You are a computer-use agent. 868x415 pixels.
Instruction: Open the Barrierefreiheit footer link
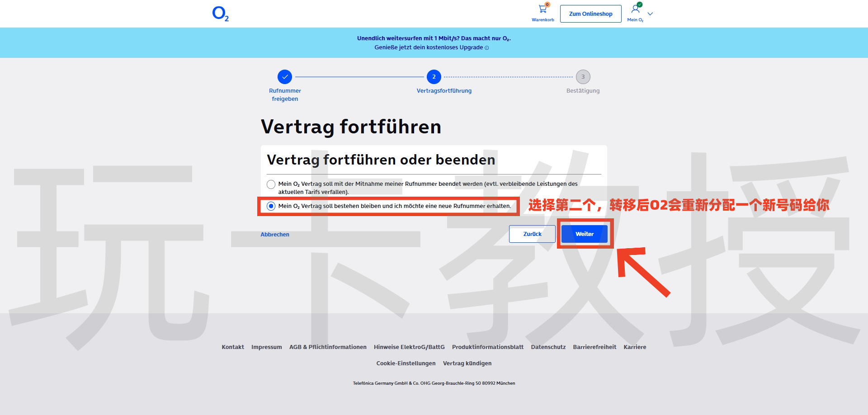[594, 347]
